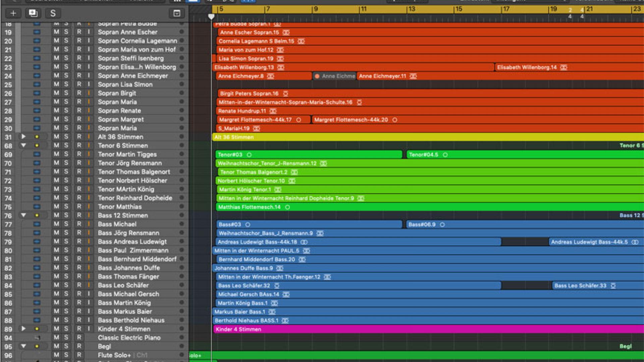Expand the Kinder 4 Stimmen track stack
644x362 pixels.
point(23,329)
